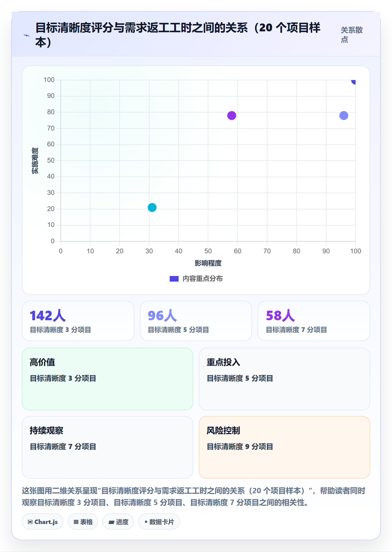Select the 进度 chip

pyautogui.click(x=118, y=522)
